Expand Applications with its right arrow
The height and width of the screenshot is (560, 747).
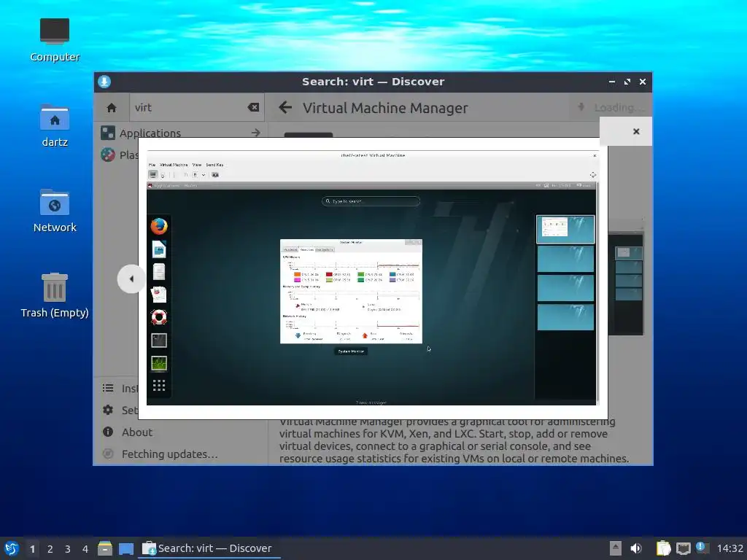coord(256,133)
